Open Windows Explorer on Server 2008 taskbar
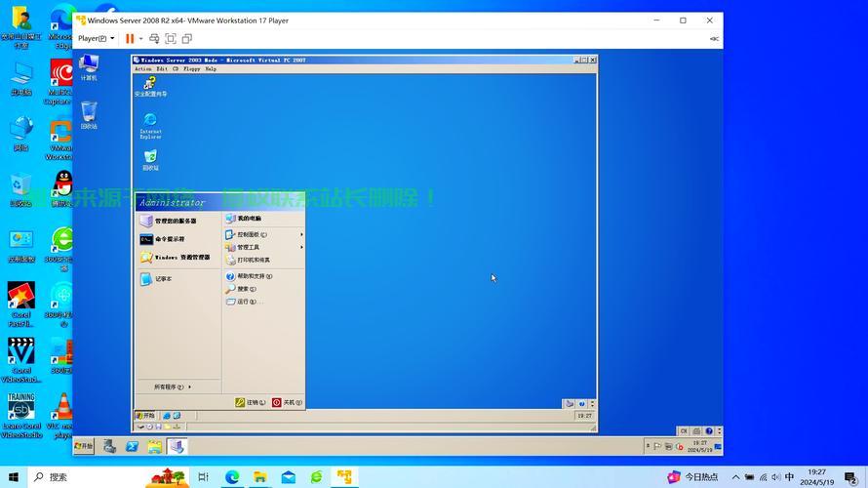Viewport: 868px width, 488px height. click(x=154, y=446)
